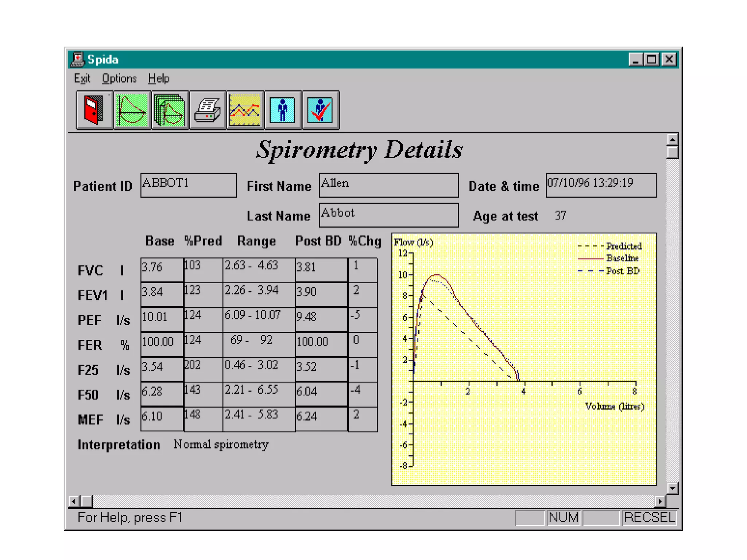Click the Last Name field containing Abbot
Screen dimensions: 747x560
388,215
